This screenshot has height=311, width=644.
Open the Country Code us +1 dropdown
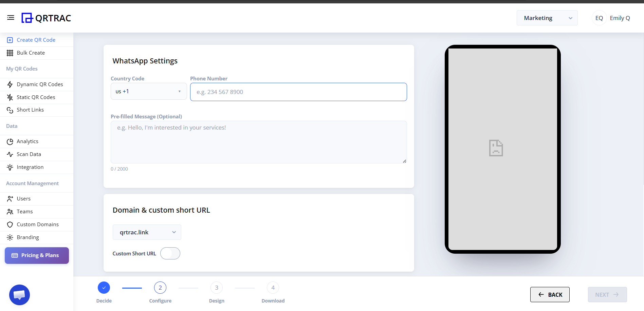149,91
